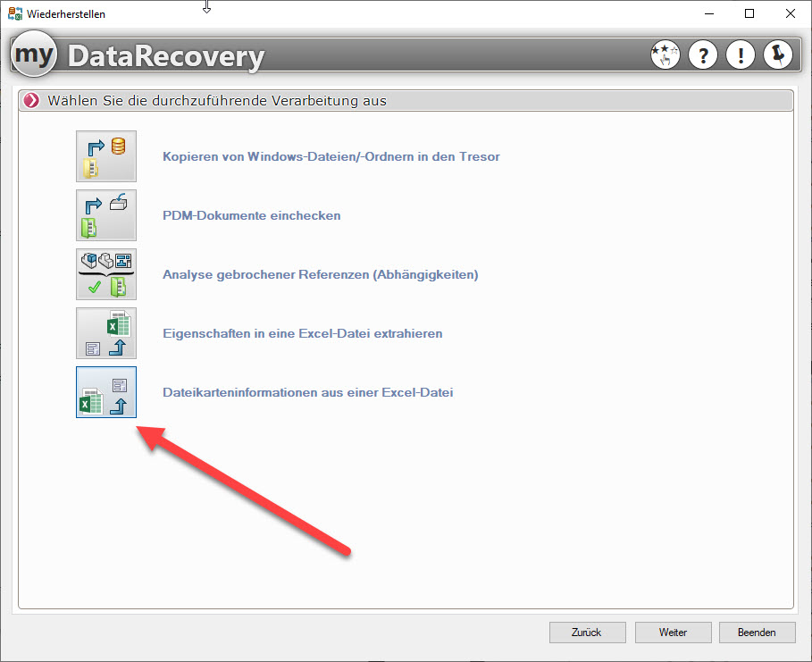
Task: Minimize the Wiederherstellen window
Action: [709, 13]
